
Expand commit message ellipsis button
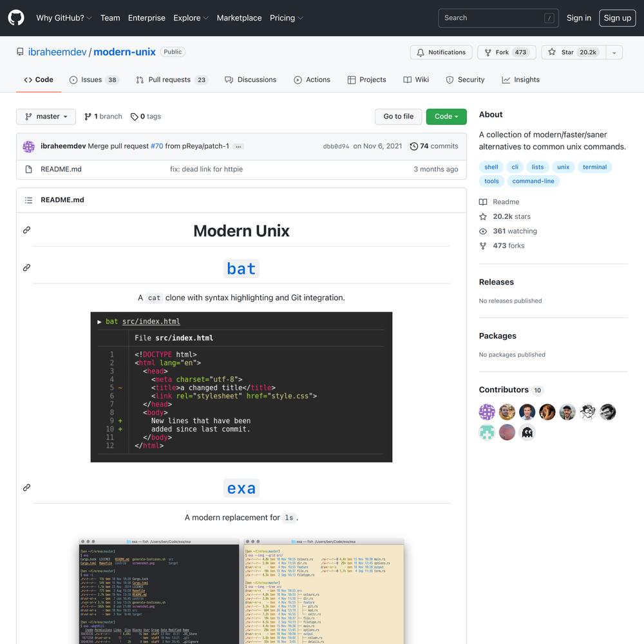point(238,147)
